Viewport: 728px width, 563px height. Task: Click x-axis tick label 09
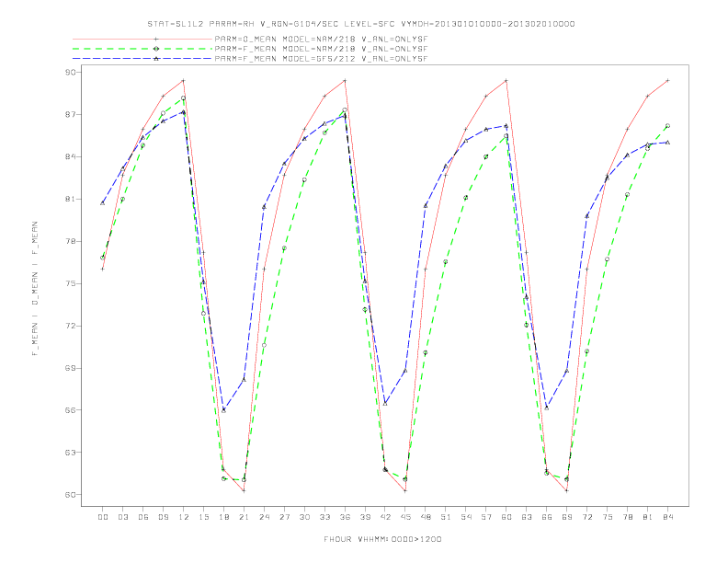[163, 517]
